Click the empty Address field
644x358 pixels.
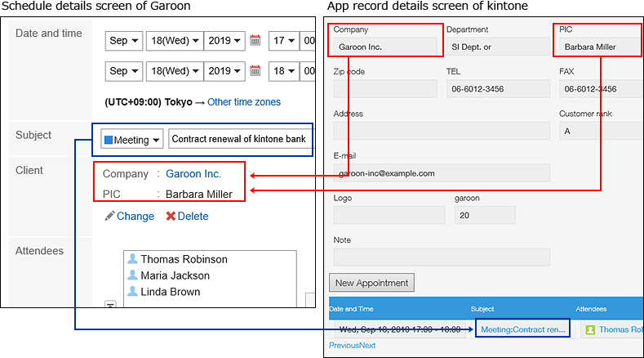coord(442,132)
